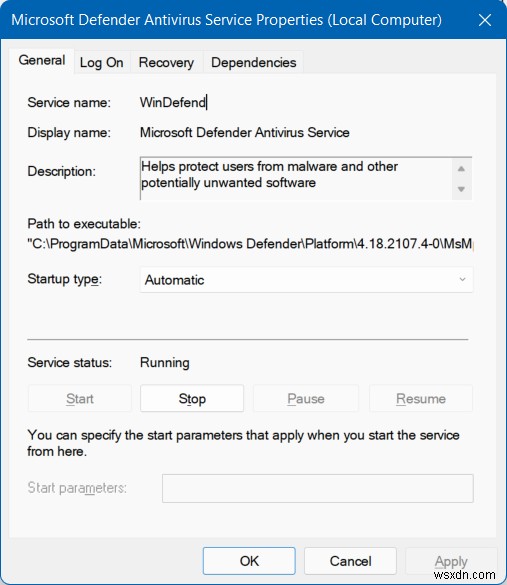Open the Dependencies tab
The image size is (507, 585).
(253, 62)
